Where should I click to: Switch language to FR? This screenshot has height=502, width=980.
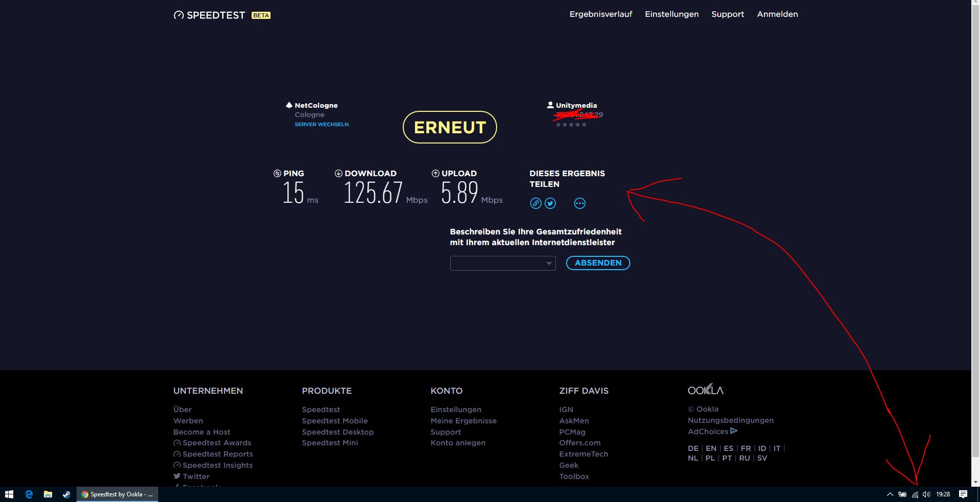746,448
